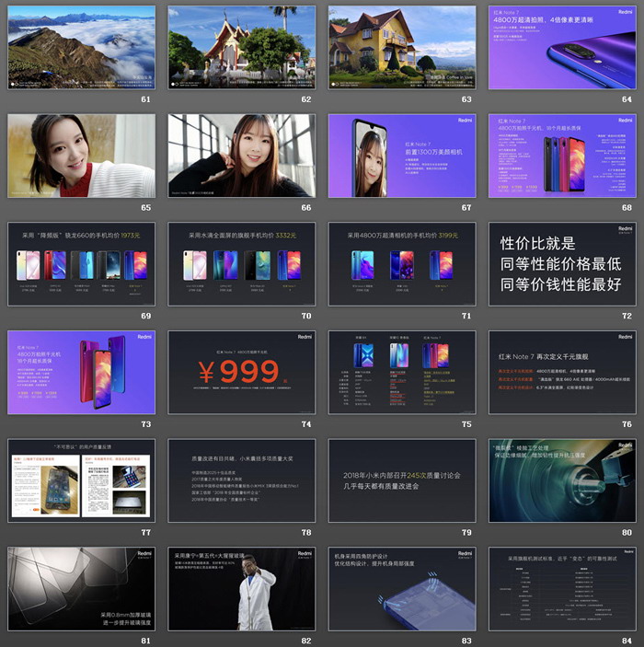Select slide 65 selfie with red scarf

pos(81,156)
